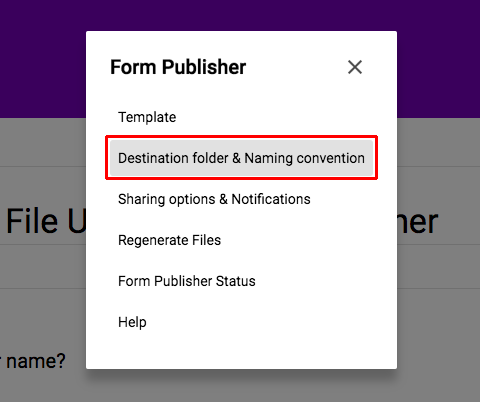Image resolution: width=480 pixels, height=402 pixels.
Task: Choose Regenerate Files from the menu
Action: [169, 240]
